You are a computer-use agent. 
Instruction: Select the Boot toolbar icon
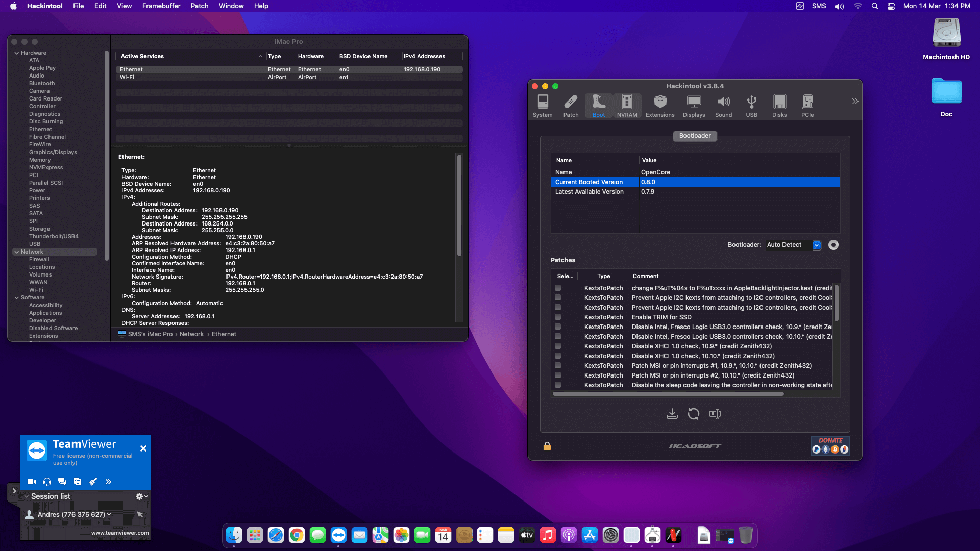599,106
